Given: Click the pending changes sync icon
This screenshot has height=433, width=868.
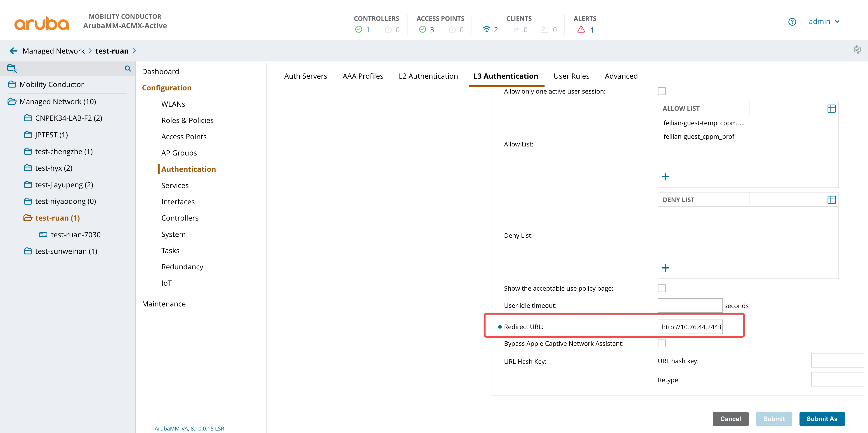Looking at the screenshot, I should (857, 50).
